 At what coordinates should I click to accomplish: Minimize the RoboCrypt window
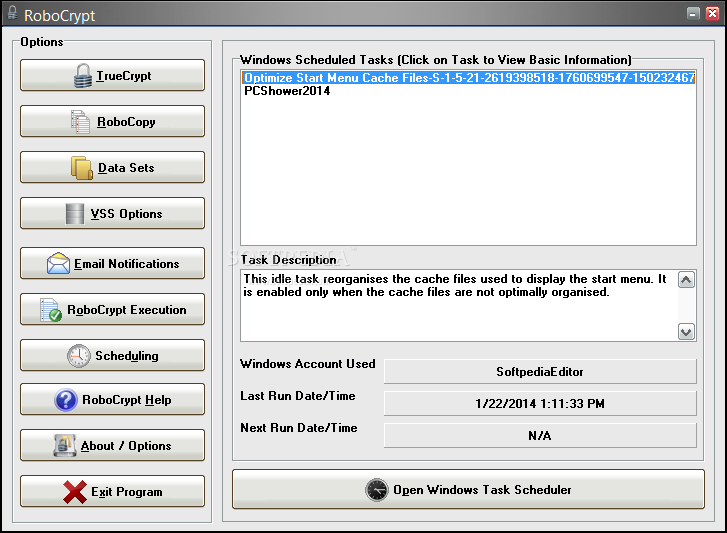tap(693, 13)
